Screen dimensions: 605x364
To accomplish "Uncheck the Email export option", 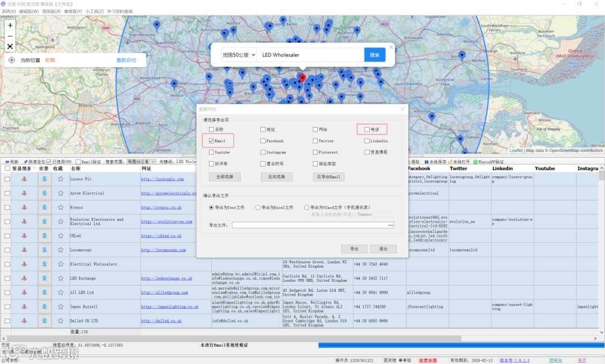I will coord(211,141).
